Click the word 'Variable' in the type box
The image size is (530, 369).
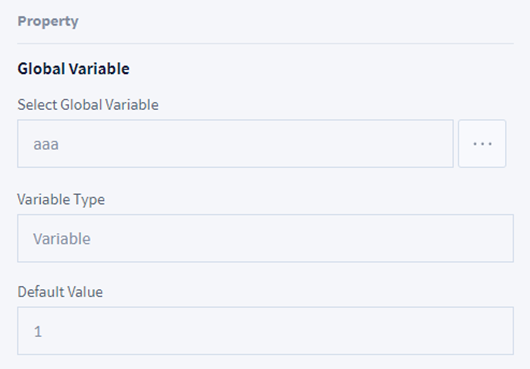coord(62,239)
